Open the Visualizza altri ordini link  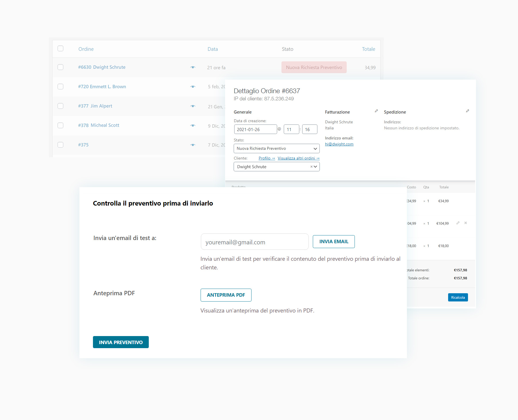pyautogui.click(x=298, y=158)
